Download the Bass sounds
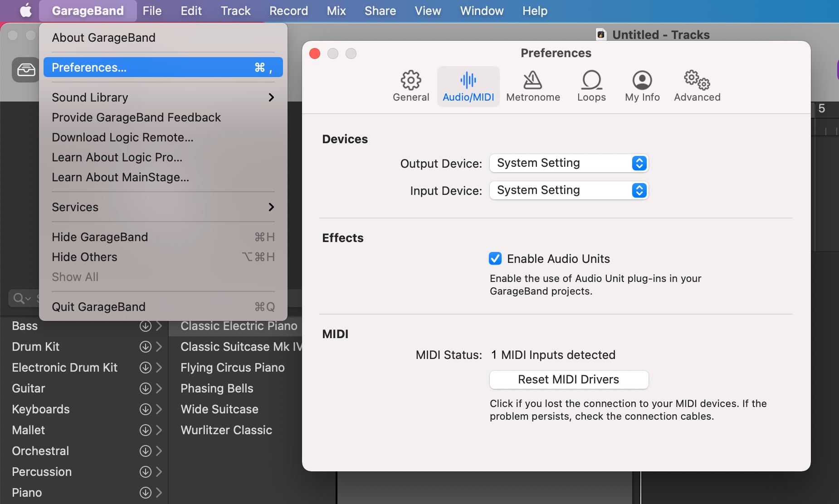The image size is (839, 504). point(145,326)
